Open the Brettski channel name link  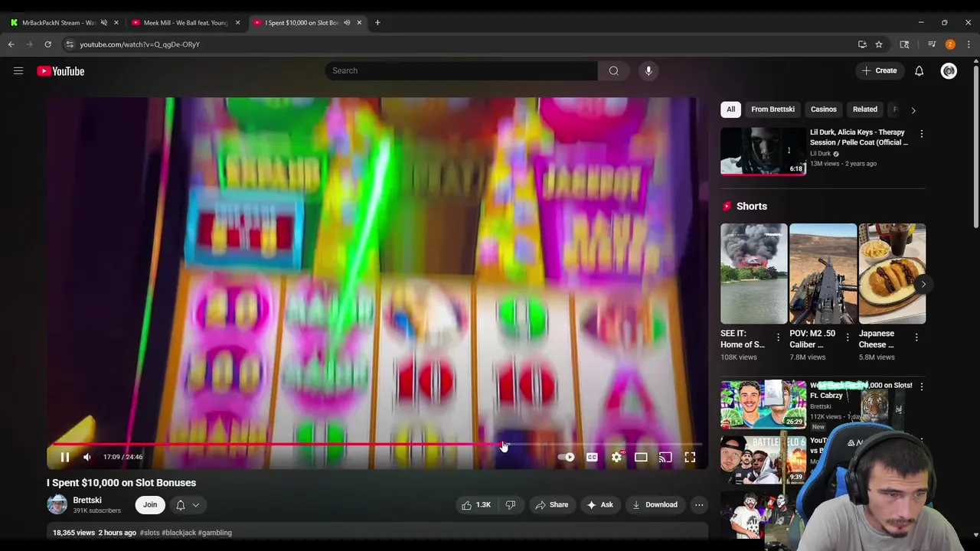click(x=87, y=500)
